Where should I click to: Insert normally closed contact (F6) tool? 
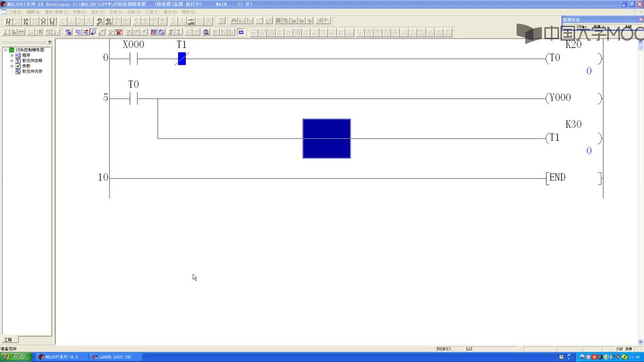click(26, 21)
